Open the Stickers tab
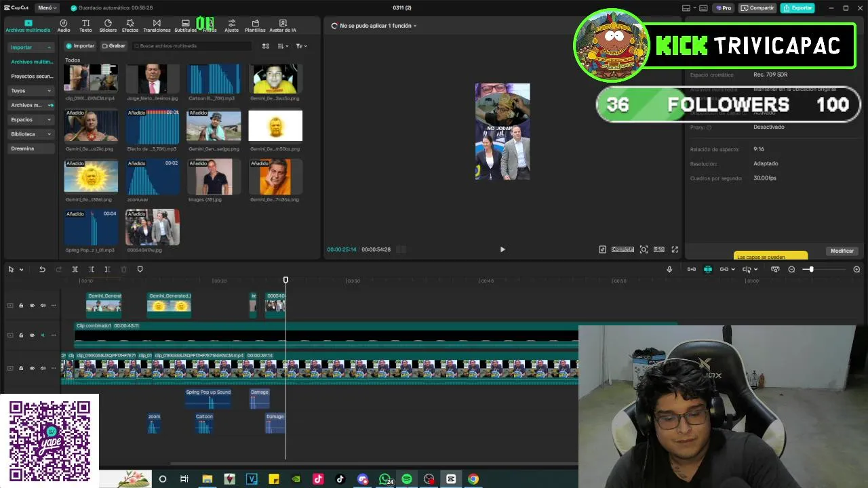The image size is (868, 488). click(x=108, y=26)
